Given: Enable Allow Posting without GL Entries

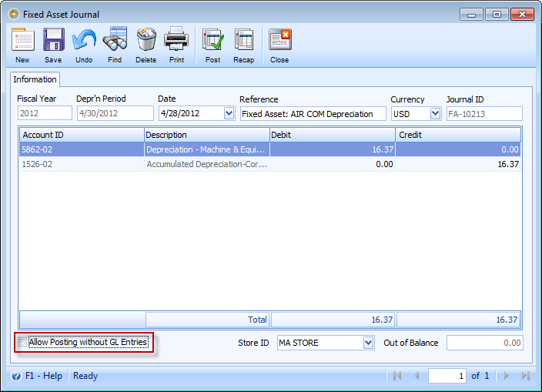Looking at the screenshot, I should click(22, 342).
